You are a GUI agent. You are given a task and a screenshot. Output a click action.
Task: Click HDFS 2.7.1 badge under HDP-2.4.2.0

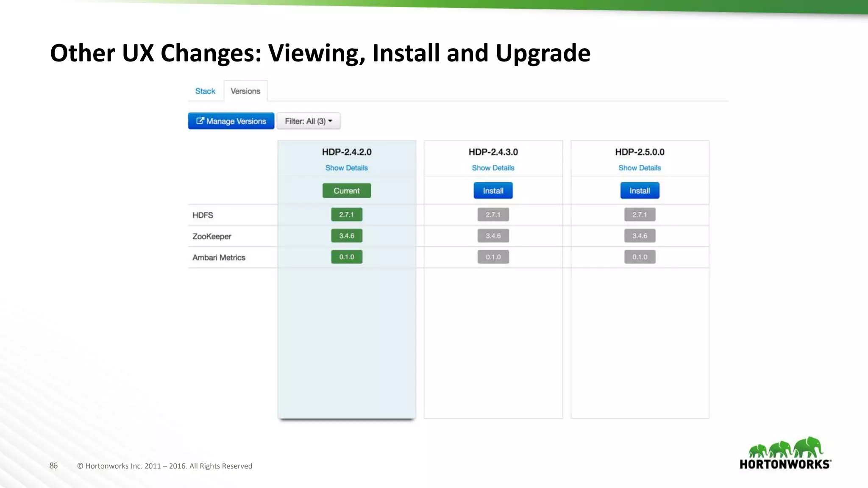click(x=347, y=214)
